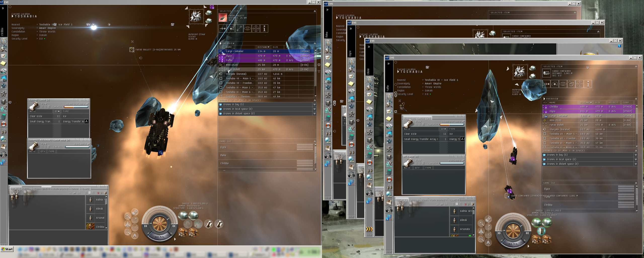Open headphones Jukebox in Yuffie's sidebar

pos(389,210)
